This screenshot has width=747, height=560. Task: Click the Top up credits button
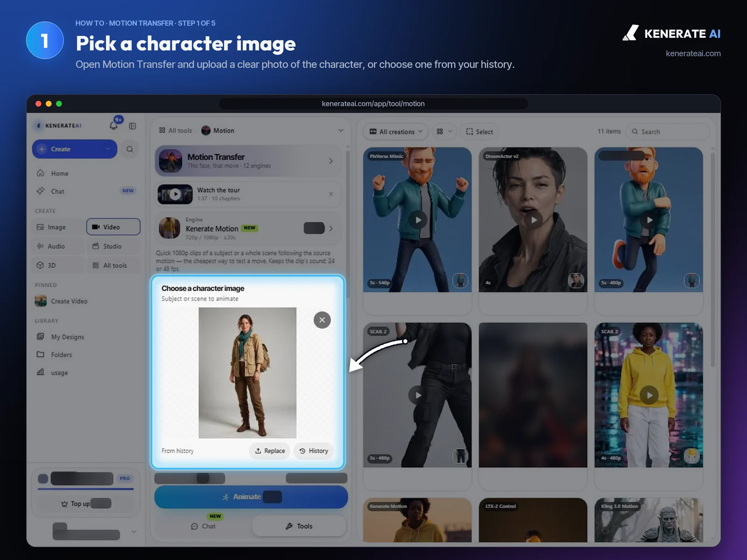pos(86,504)
